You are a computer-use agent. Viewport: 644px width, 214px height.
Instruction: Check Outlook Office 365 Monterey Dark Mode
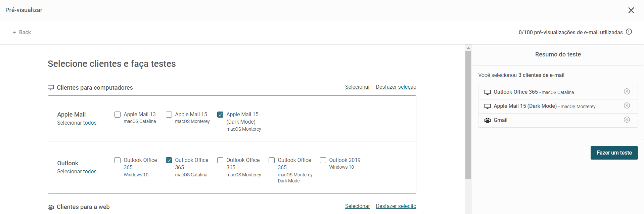pos(272,160)
